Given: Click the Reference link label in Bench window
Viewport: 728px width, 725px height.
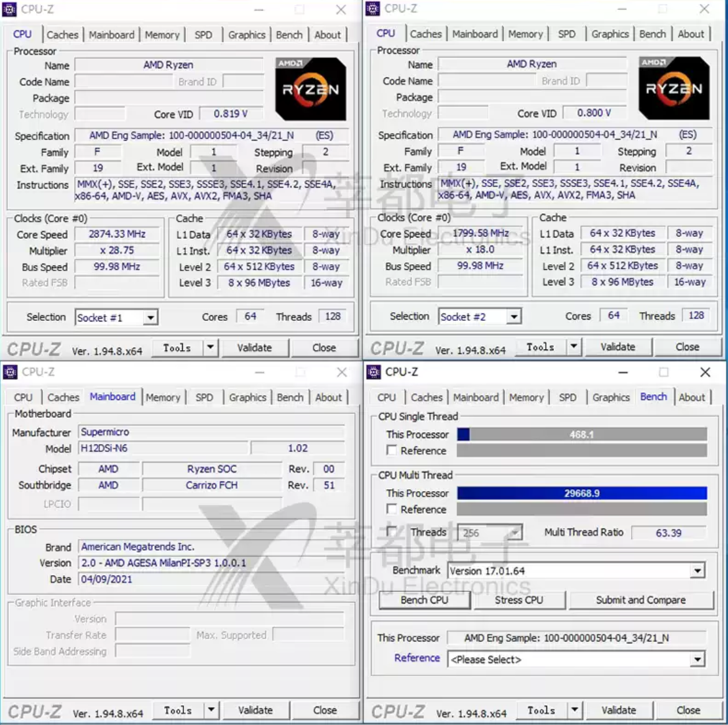Looking at the screenshot, I should (x=417, y=658).
